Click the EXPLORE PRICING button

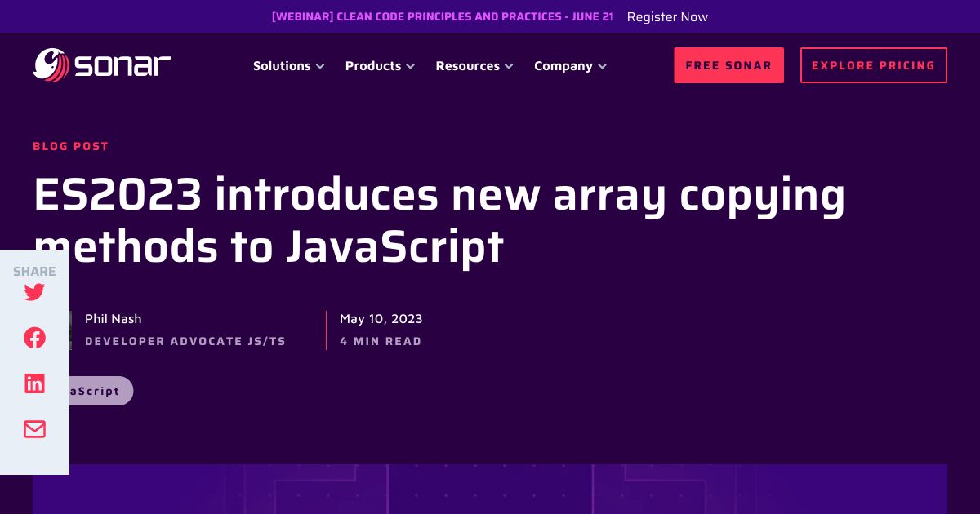873,65
